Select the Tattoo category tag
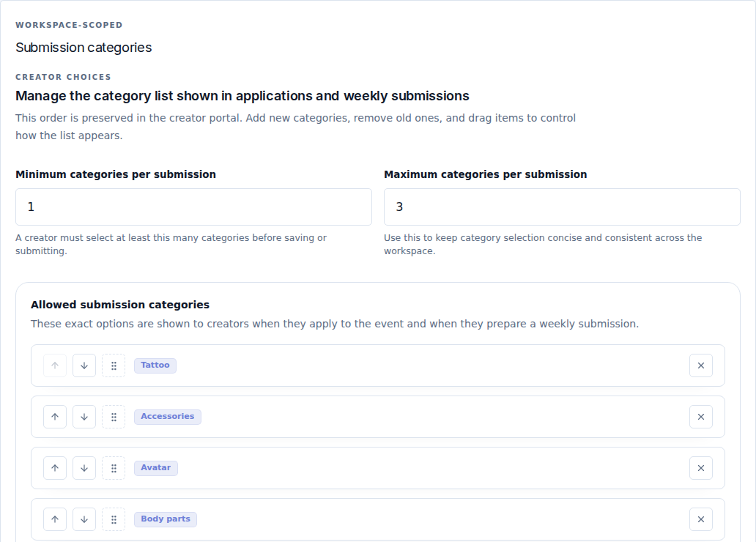The height and width of the screenshot is (542, 756). (155, 365)
